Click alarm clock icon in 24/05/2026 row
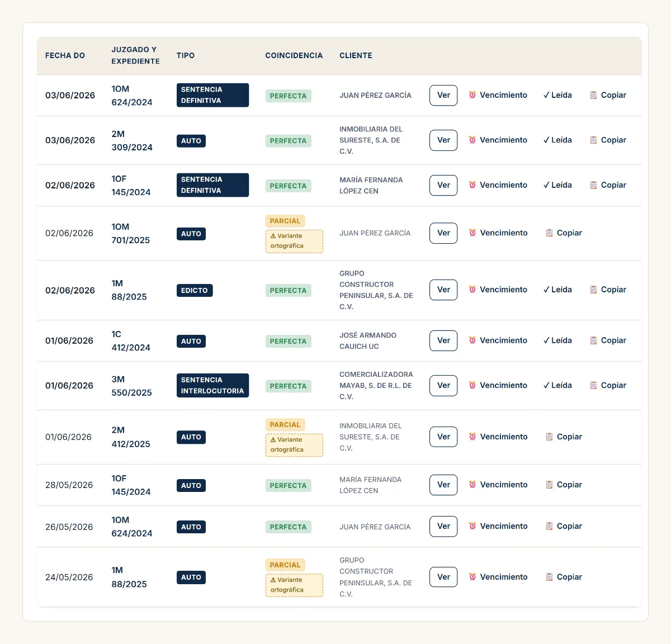671x644 pixels. click(x=472, y=577)
